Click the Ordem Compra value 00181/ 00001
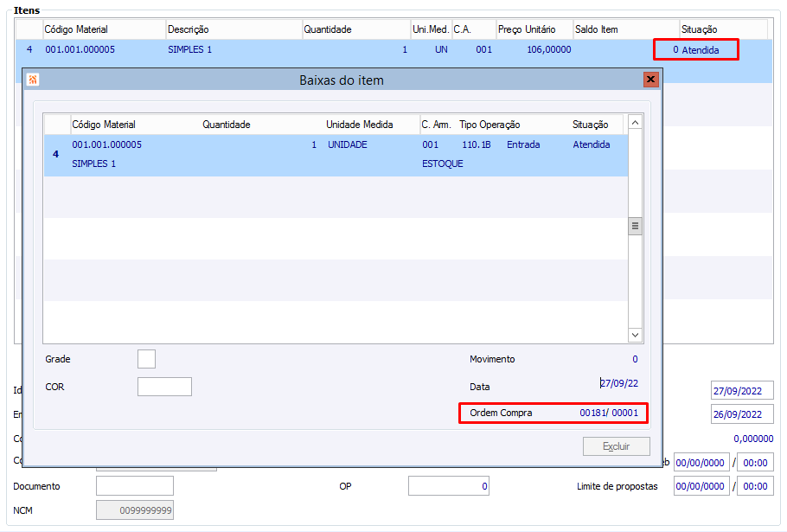Screen dimensions: 787x532 coord(609,413)
